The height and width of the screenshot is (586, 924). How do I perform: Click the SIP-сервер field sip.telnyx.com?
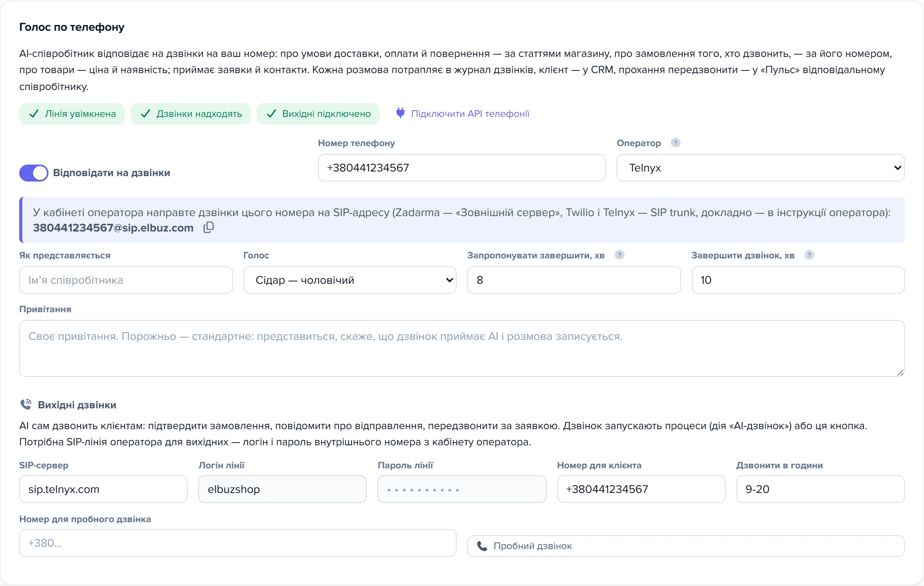pos(103,489)
